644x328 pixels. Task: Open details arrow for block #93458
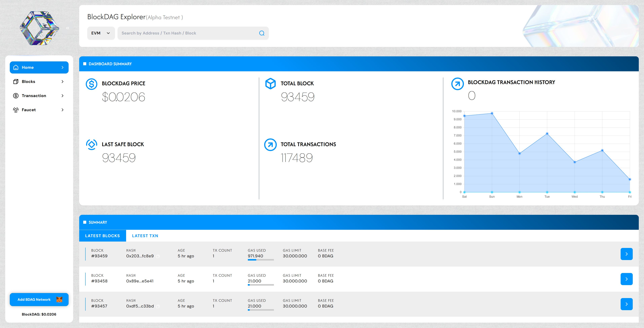[627, 279]
